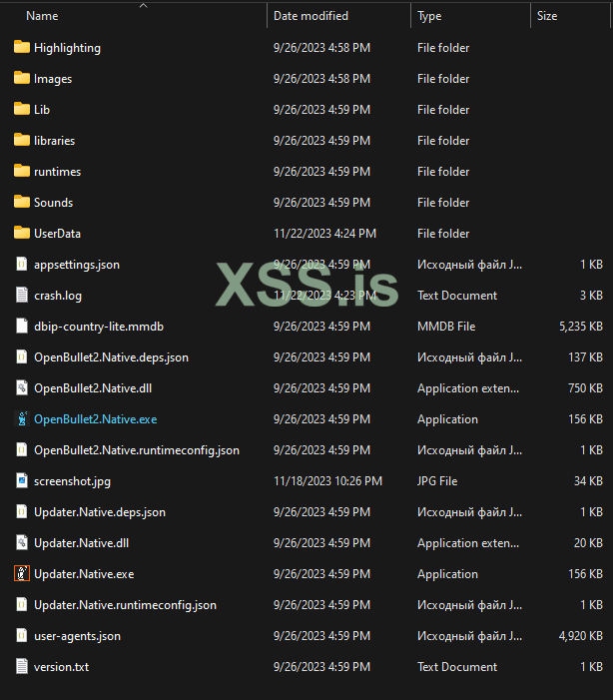This screenshot has width=613, height=700.
Task: Click the 750 KB size cell
Action: (586, 388)
